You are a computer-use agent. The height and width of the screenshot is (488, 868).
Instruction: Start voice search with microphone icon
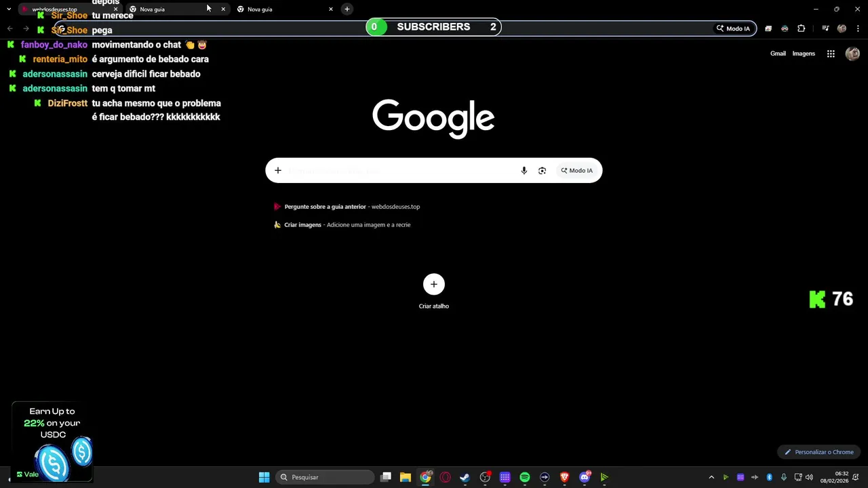(x=524, y=171)
